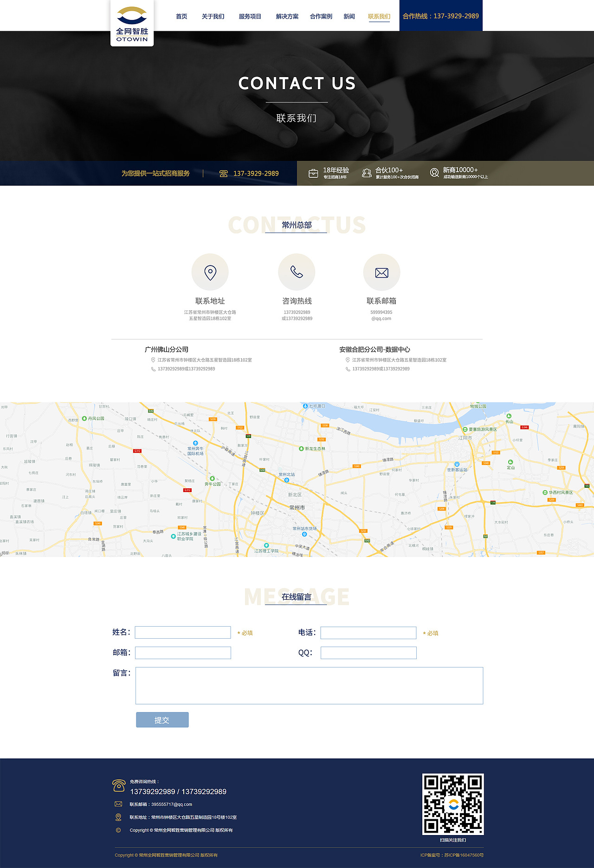Click the people icon beside 合伙100+
This screenshot has width=594, height=868.
coord(367,173)
